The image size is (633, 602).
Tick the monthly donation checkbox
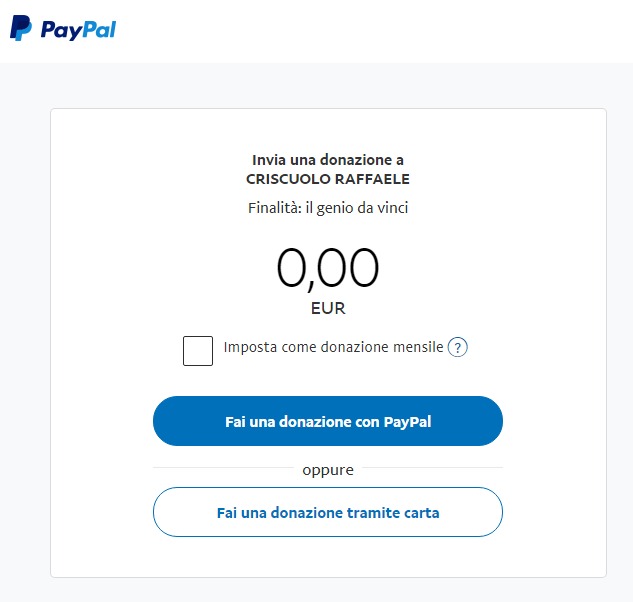pos(198,351)
